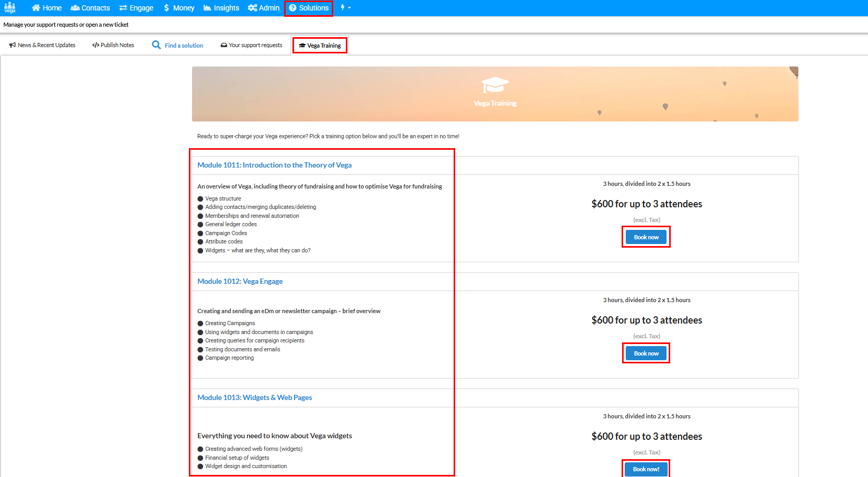Click Module 1013 '$600 for up to 3 attendees'
868x477 pixels.
(647, 436)
